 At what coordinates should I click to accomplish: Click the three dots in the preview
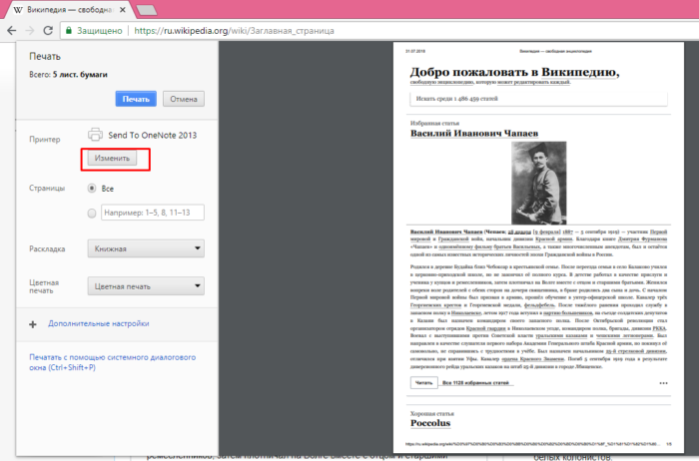click(663, 383)
